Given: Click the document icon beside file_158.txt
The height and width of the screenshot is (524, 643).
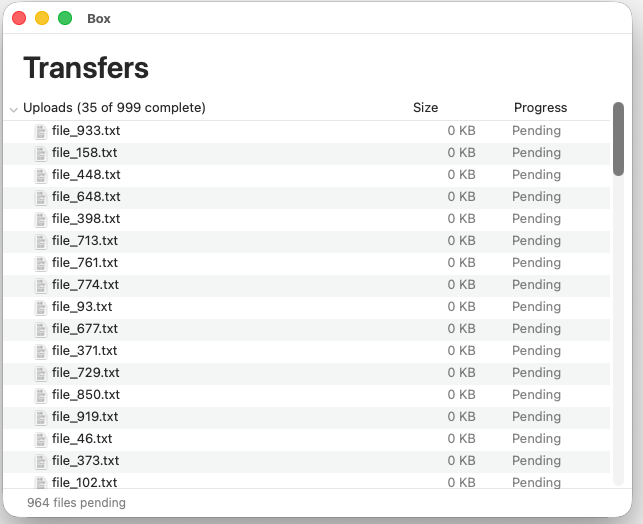Looking at the screenshot, I should coord(41,154).
